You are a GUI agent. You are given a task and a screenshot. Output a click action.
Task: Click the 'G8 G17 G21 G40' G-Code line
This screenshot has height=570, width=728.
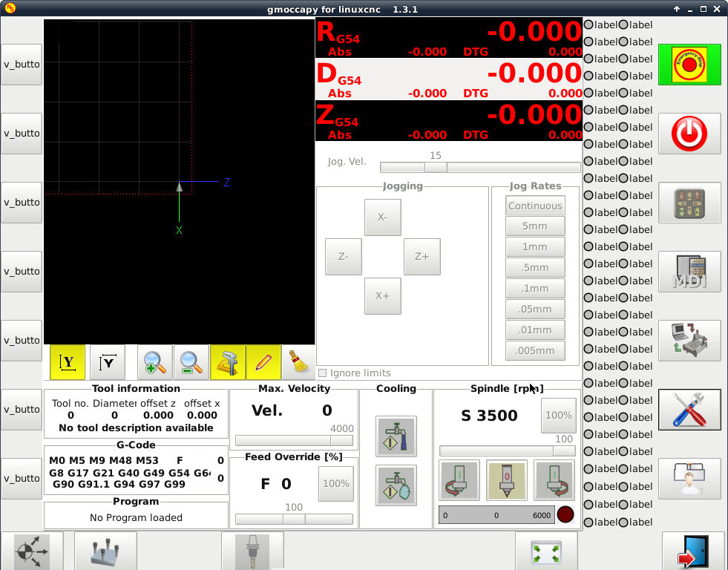[x=130, y=473]
